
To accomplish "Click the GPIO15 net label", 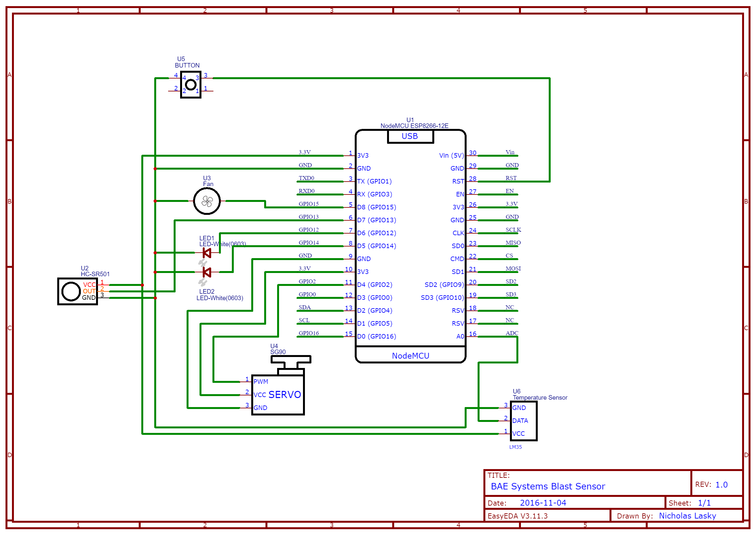I will pos(309,204).
